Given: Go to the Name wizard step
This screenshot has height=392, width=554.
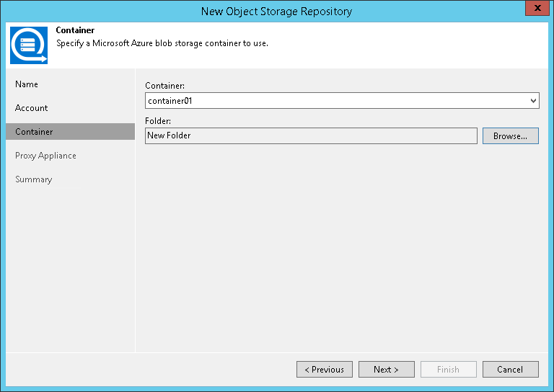Looking at the screenshot, I should point(27,84).
